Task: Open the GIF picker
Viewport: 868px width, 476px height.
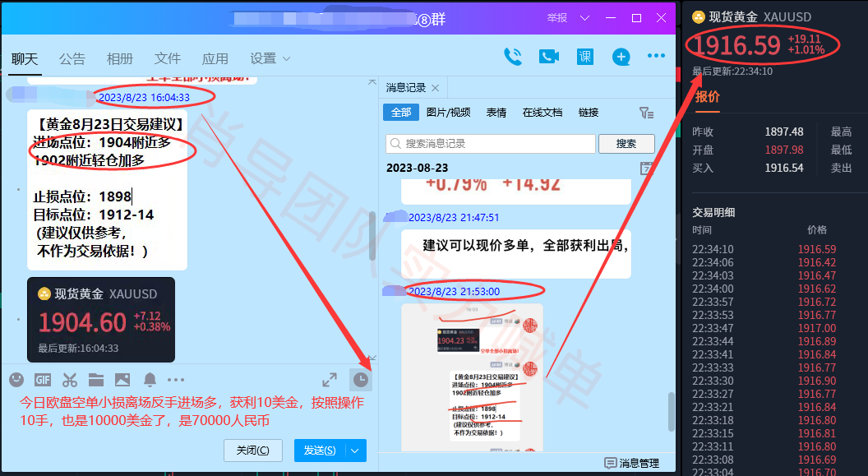Action: tap(43, 380)
